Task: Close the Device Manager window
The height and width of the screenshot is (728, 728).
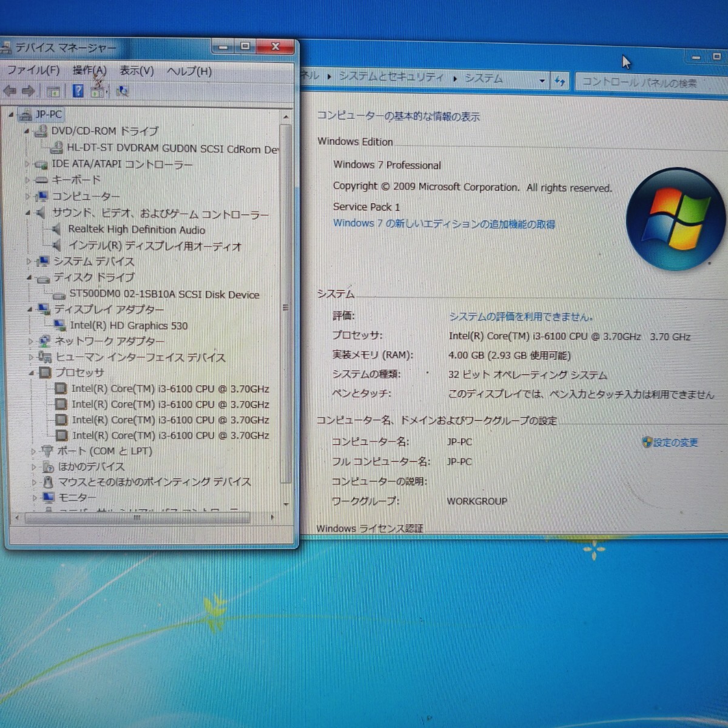Action: [x=275, y=47]
